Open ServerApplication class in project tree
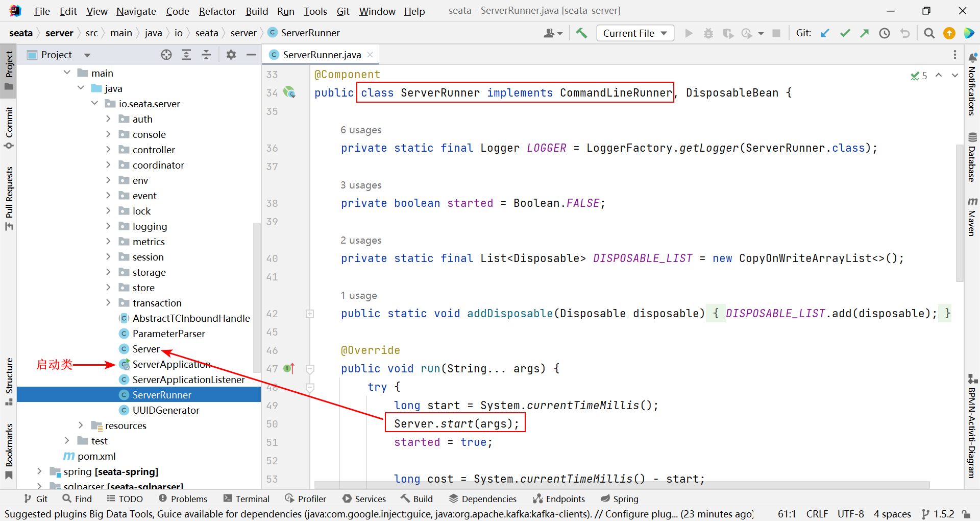Image resolution: width=980 pixels, height=521 pixels. (171, 364)
